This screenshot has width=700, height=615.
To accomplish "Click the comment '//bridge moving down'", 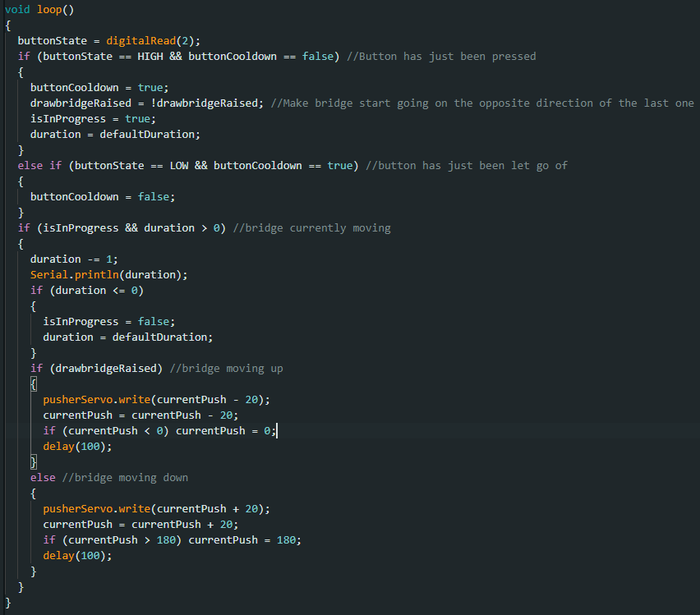I will point(125,478).
